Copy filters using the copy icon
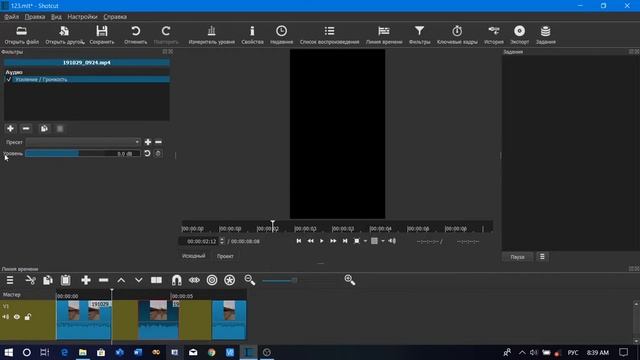640x360 pixels. pos(44,129)
